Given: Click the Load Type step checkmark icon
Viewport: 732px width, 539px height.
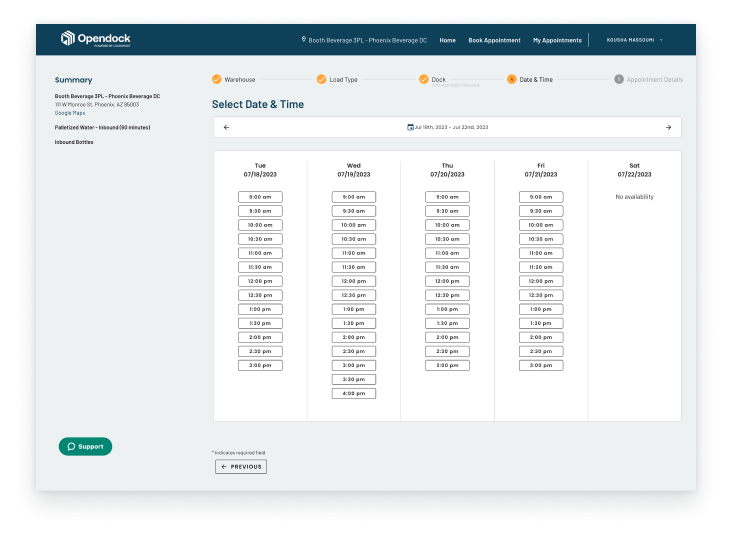Looking at the screenshot, I should tap(321, 79).
